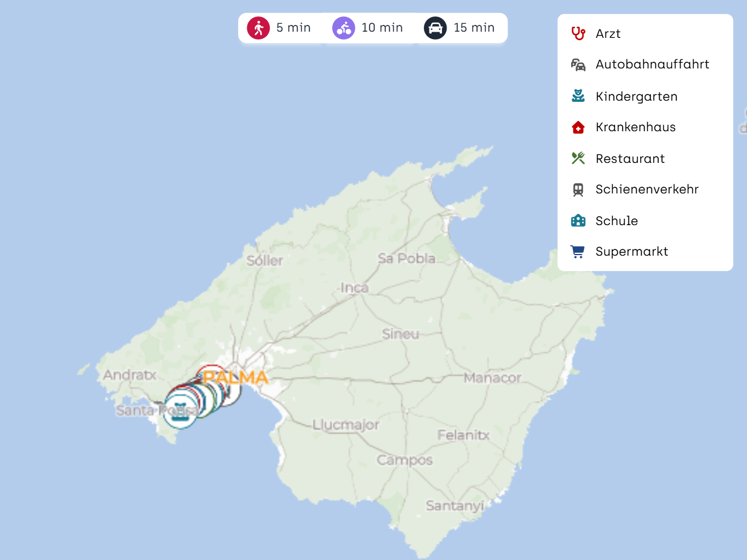This screenshot has height=560, width=747.
Task: Choose the Autobahnauffahrt list entry text
Action: (x=652, y=64)
